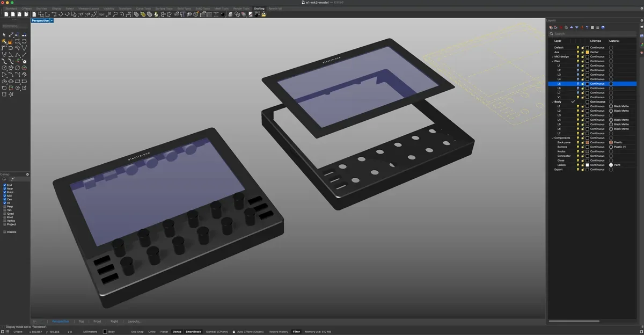644x335 pixels.
Task: Click the lock icon on Export layer
Action: click(582, 169)
